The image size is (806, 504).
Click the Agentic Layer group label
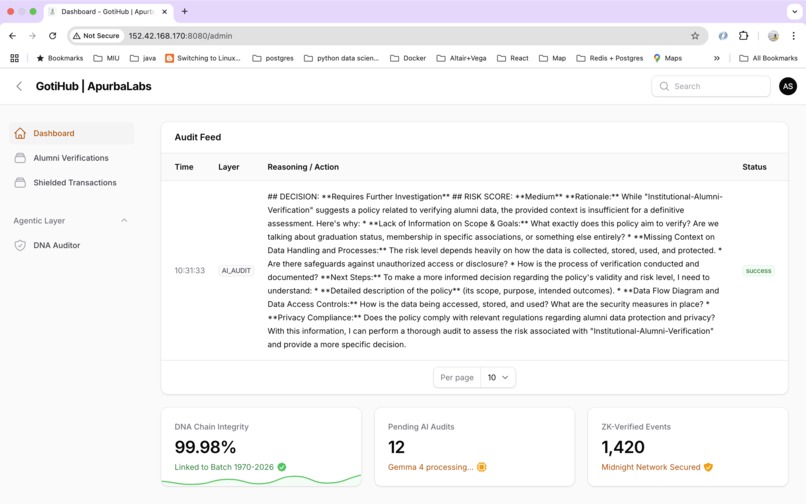pos(39,221)
